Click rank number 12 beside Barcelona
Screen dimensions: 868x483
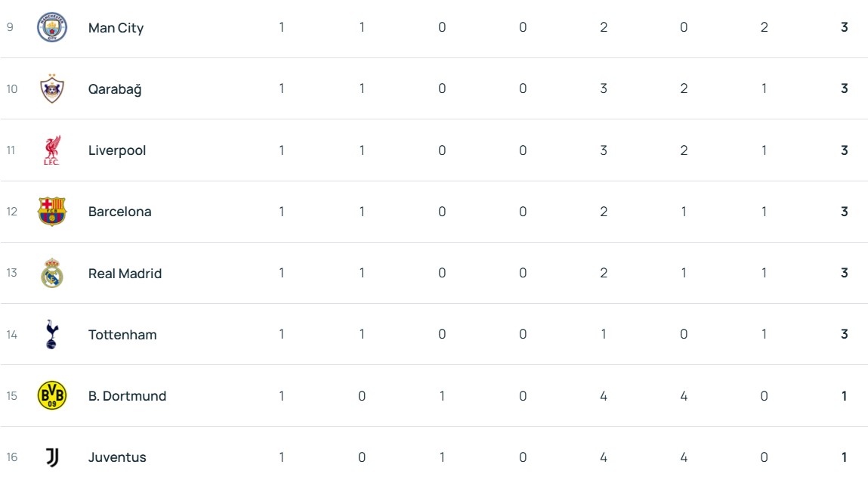[x=12, y=212]
